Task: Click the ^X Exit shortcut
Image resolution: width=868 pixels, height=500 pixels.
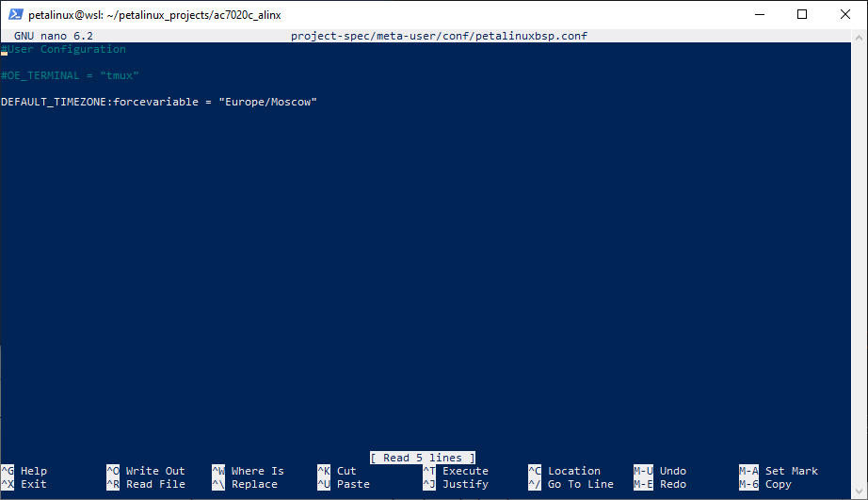Action: (24, 484)
